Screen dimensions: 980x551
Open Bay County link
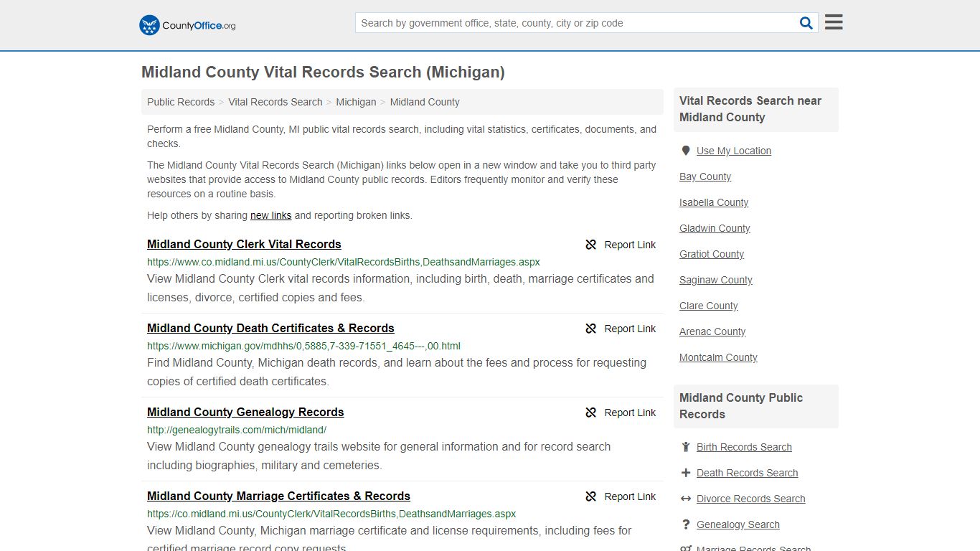[x=705, y=176]
